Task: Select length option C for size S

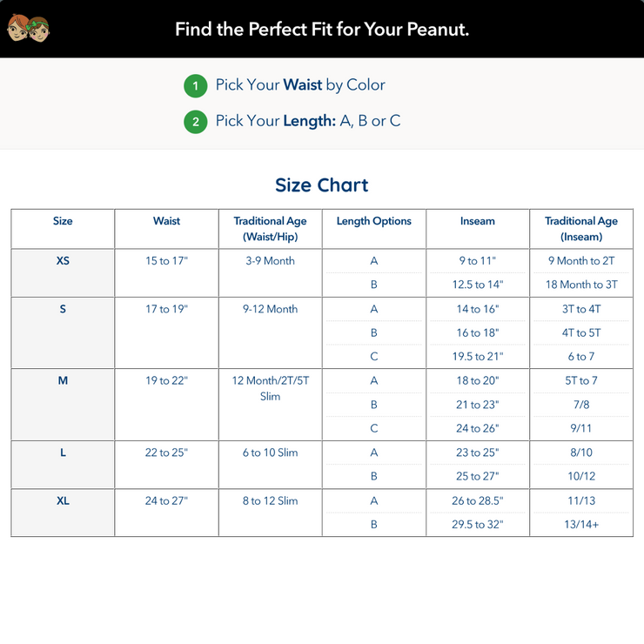Action: (373, 356)
